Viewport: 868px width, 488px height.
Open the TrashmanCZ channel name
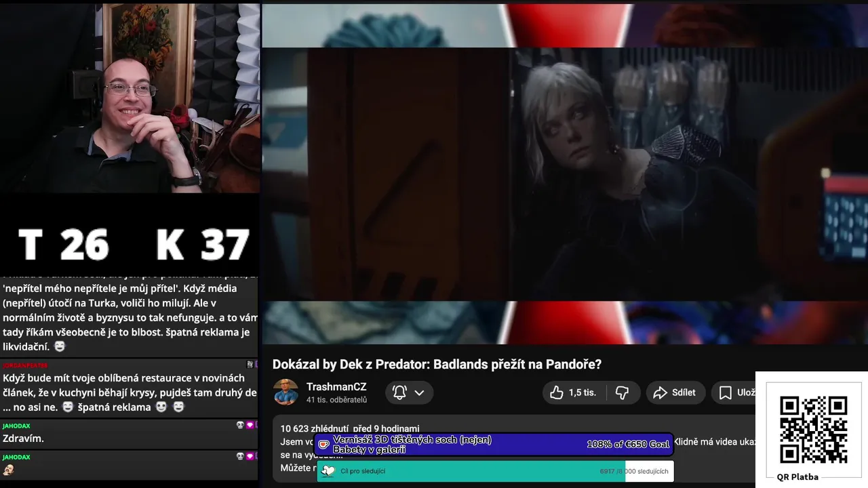336,387
